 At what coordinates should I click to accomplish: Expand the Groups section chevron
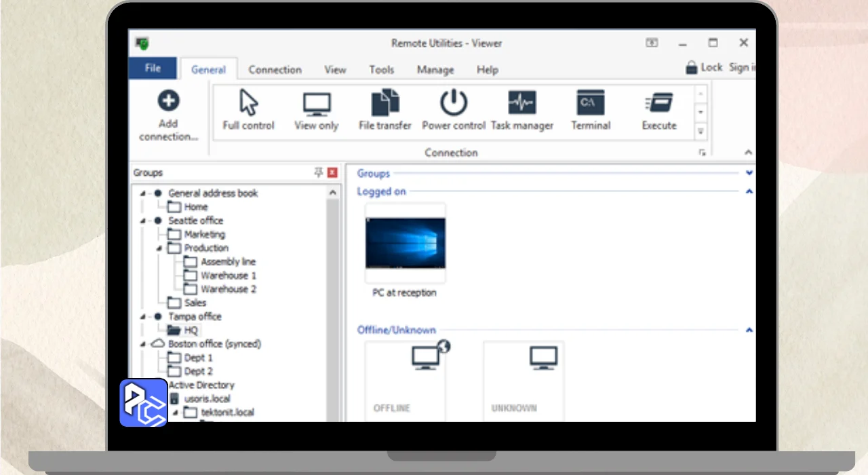tap(749, 174)
